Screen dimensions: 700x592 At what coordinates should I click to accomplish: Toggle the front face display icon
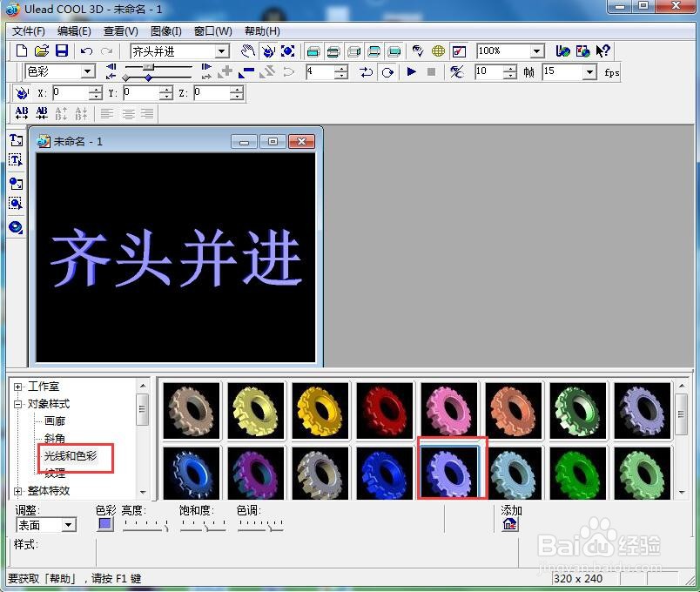point(313,51)
